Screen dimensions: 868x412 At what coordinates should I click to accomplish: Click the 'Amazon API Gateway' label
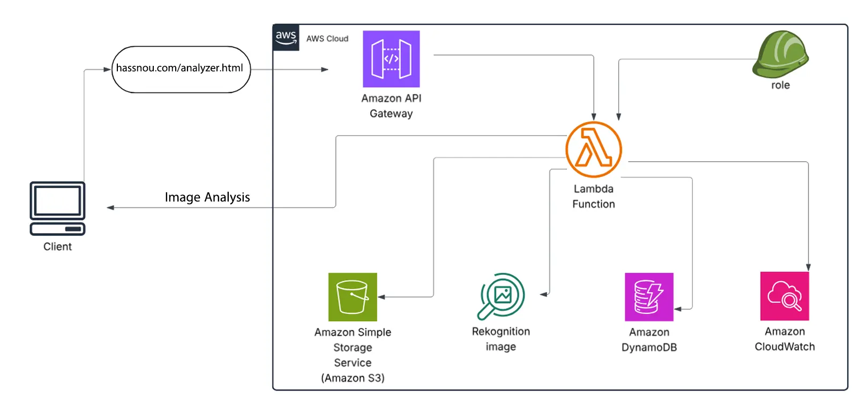pyautogui.click(x=391, y=106)
